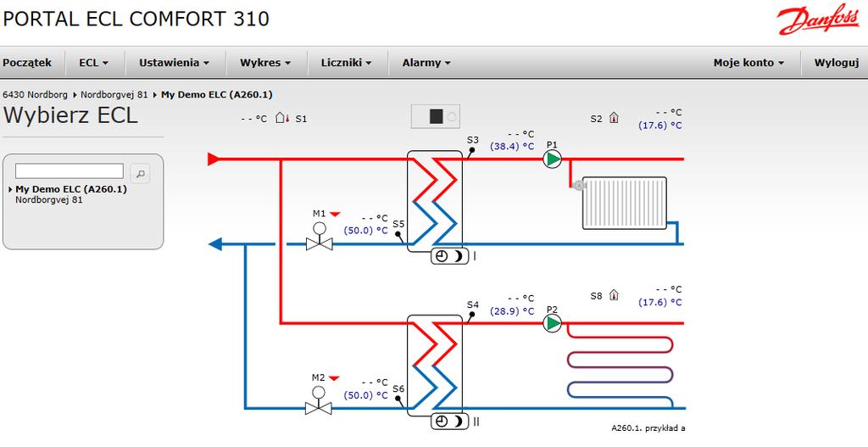Screen dimensions: 868x447
Task: Click the red supply flow arrow
Action: pos(214,159)
